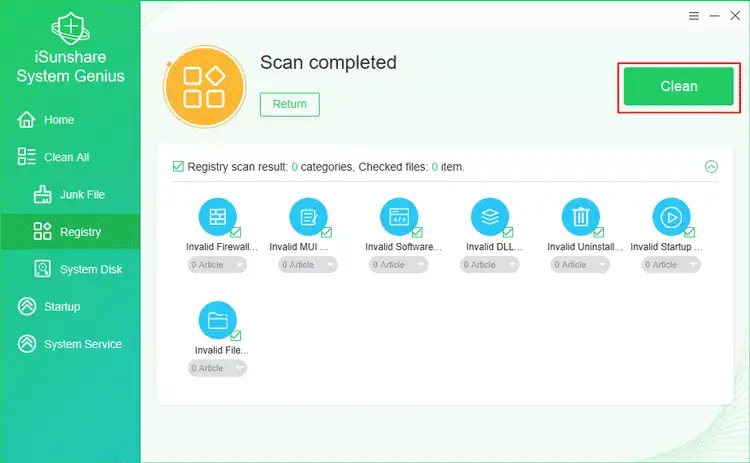Open the Clean All section
750x463 pixels.
tap(70, 157)
